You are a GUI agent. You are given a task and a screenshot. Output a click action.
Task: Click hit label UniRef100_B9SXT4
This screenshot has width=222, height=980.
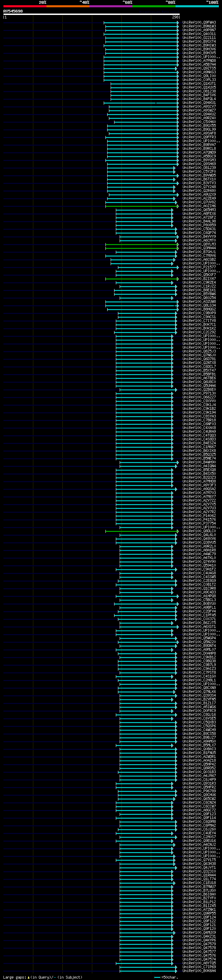[199, 41]
